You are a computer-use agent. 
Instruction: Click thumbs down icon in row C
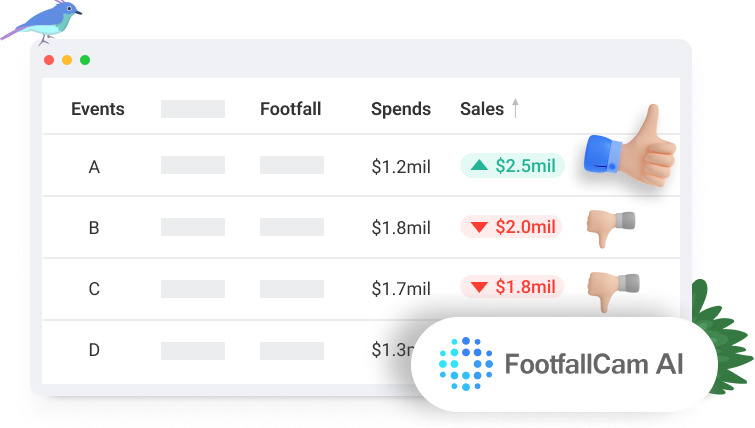tap(610, 288)
